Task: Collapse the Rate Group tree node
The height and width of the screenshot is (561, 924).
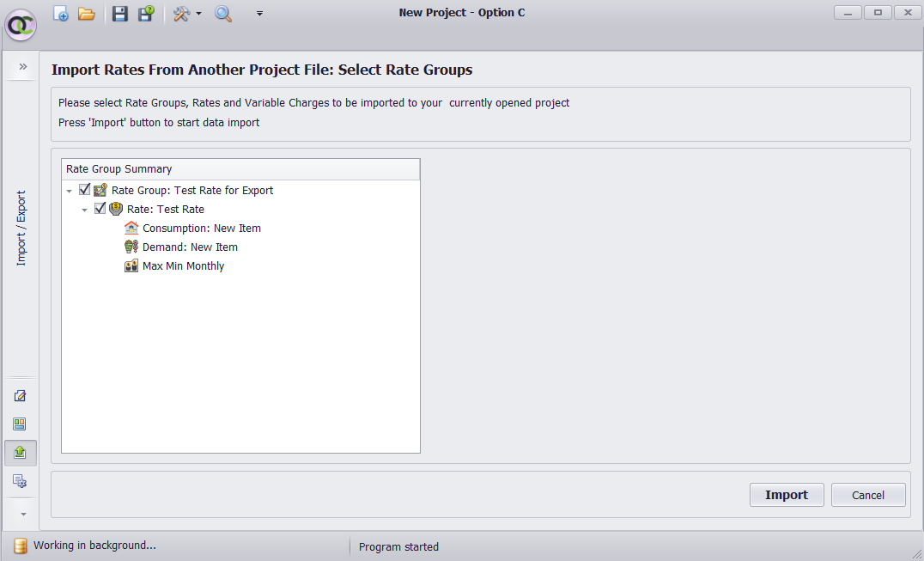Action: click(x=70, y=191)
